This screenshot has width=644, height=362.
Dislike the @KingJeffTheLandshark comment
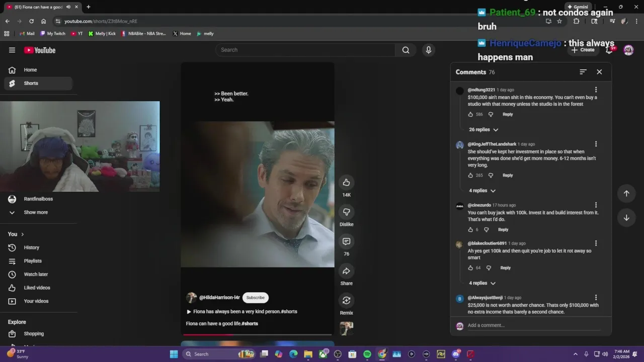click(x=491, y=175)
